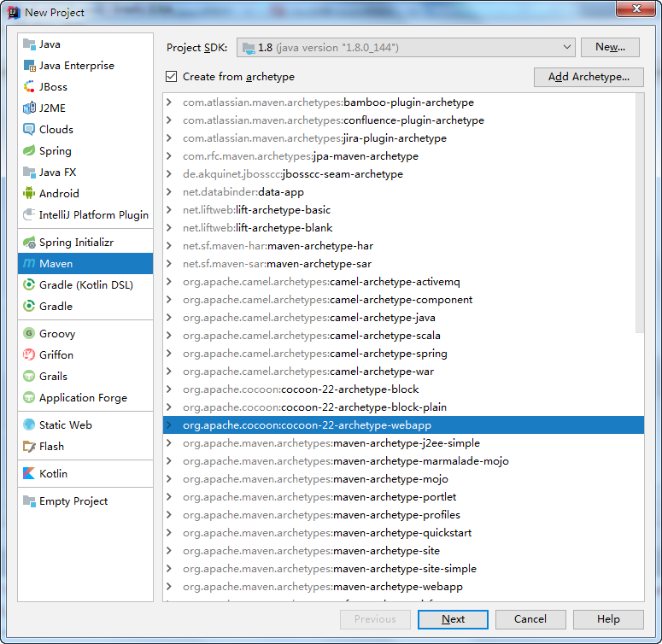
Task: Click the Griffon icon
Action: coord(29,355)
